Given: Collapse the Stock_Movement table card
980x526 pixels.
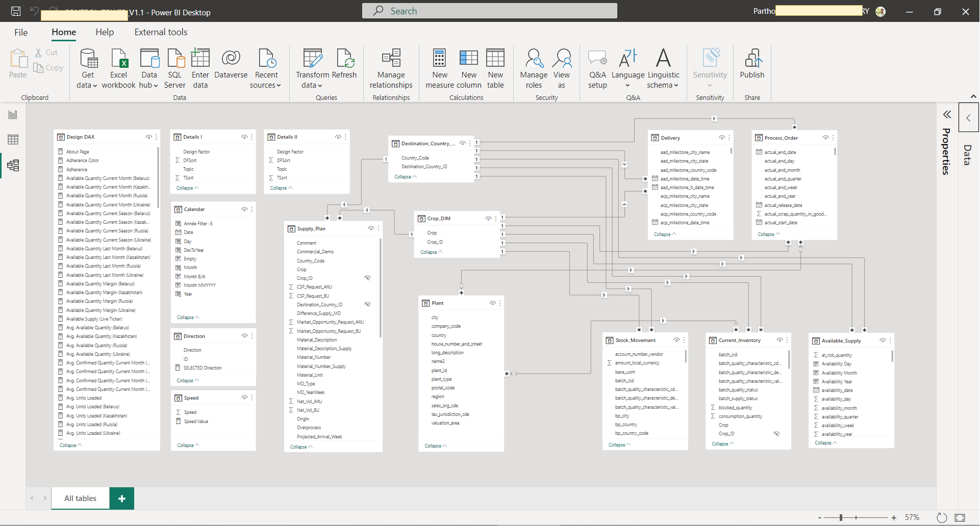Looking at the screenshot, I should 619,445.
